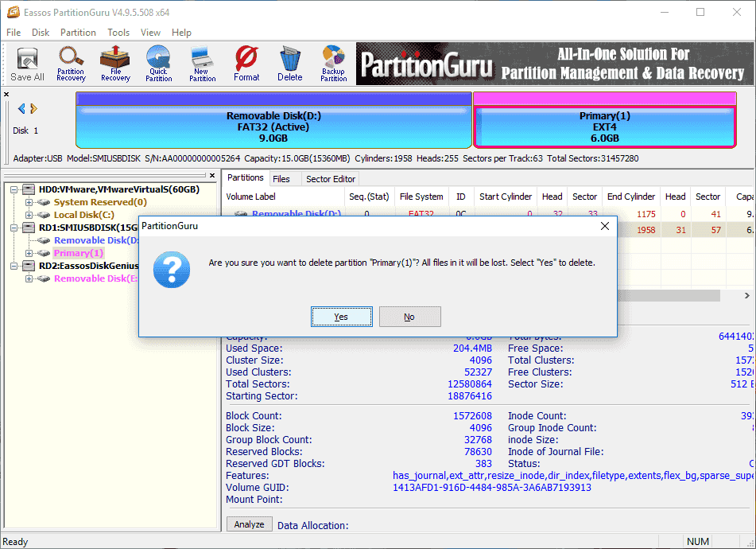The width and height of the screenshot is (756, 549).
Task: Select Removable Disk(E:) in the tree
Action: coord(95,278)
